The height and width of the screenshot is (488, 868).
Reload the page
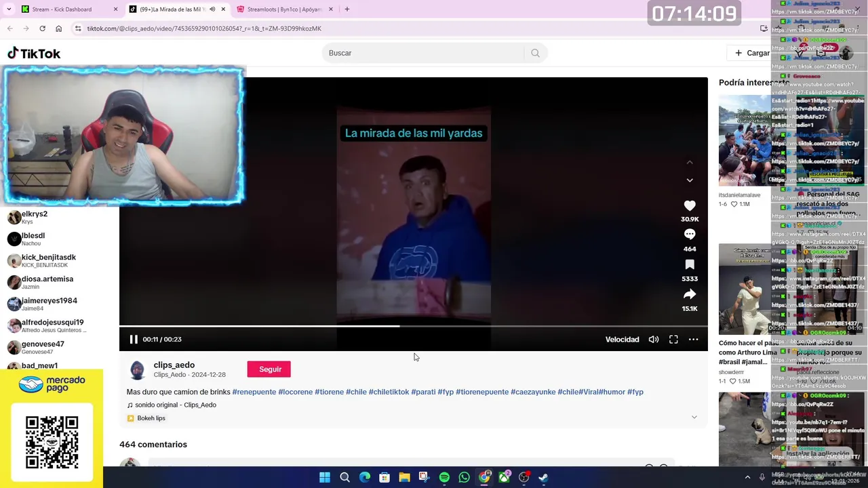[42, 28]
